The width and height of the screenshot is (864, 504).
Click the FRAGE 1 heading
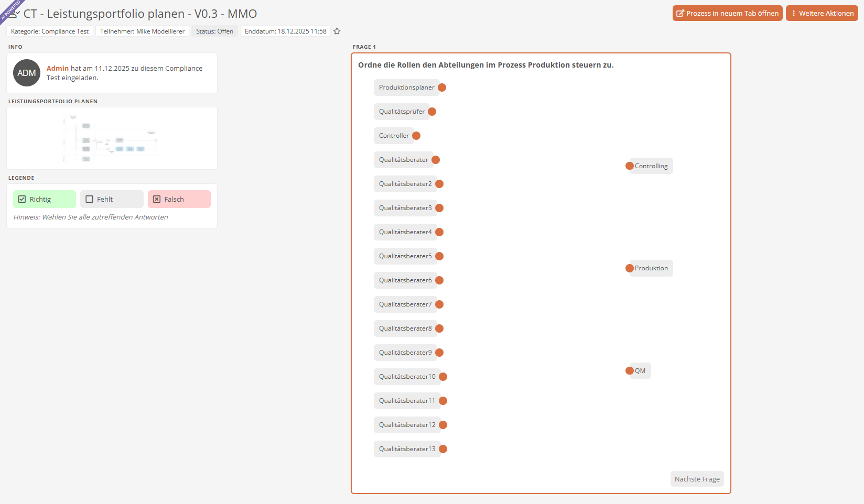tap(364, 47)
